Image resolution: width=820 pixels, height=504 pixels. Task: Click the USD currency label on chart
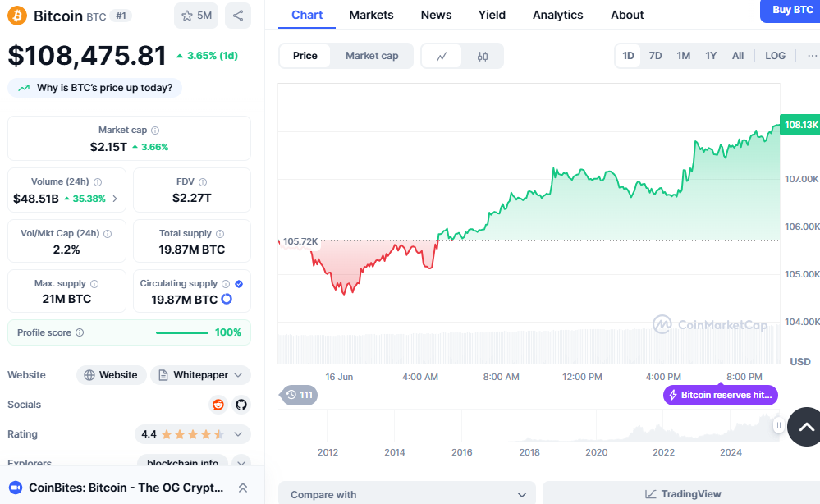799,362
